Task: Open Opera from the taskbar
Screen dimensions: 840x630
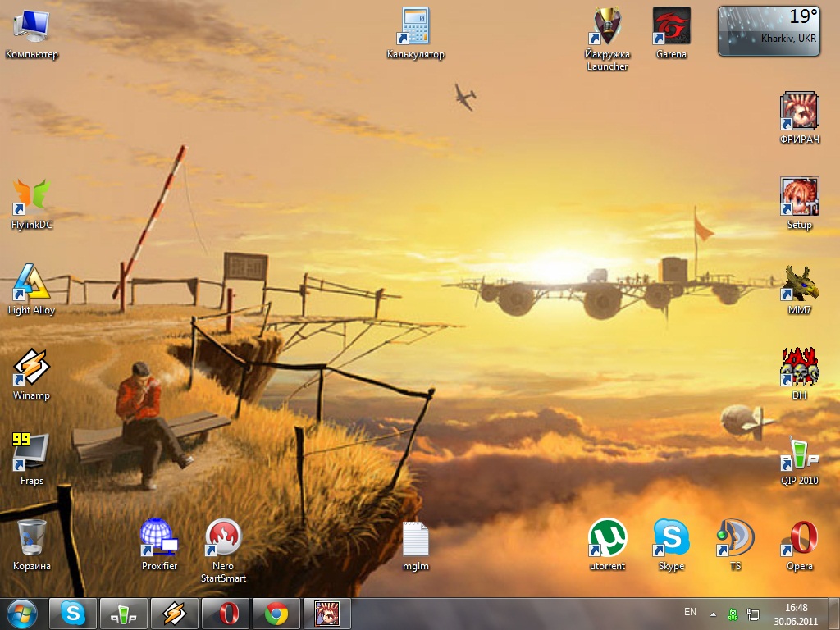Action: [226, 614]
